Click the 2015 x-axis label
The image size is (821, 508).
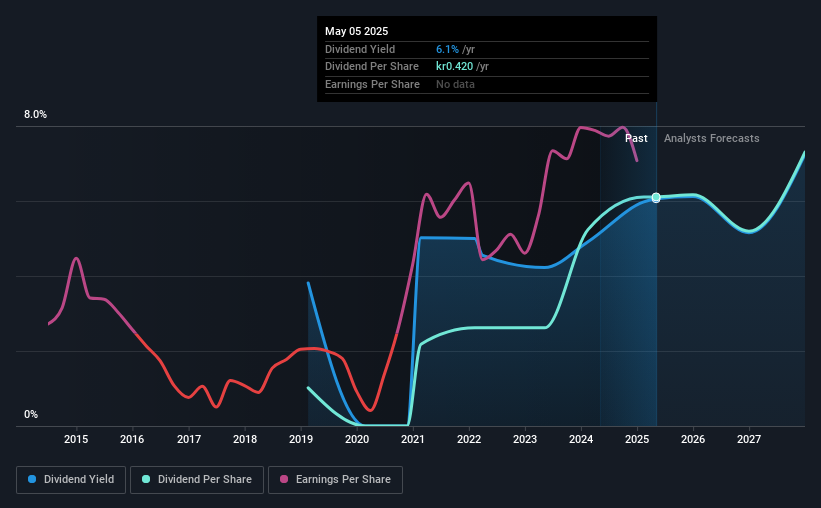click(x=76, y=439)
